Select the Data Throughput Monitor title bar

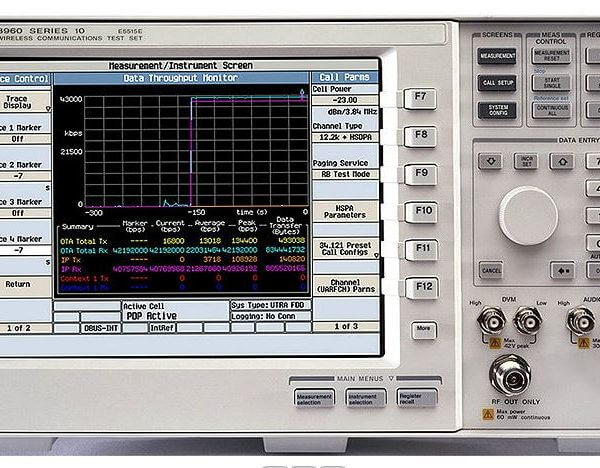[x=181, y=78]
